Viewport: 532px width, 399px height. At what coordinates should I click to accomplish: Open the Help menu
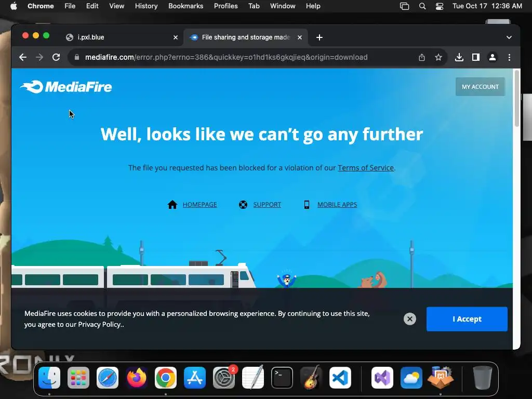[313, 6]
